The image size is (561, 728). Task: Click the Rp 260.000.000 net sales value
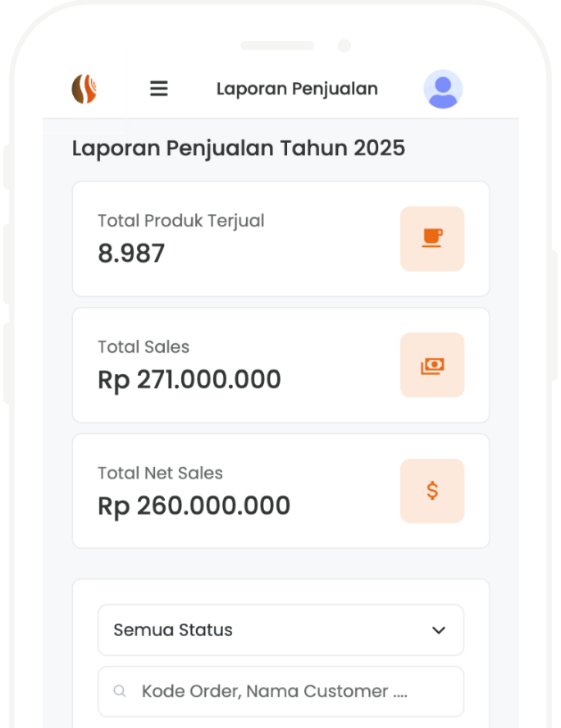[194, 506]
